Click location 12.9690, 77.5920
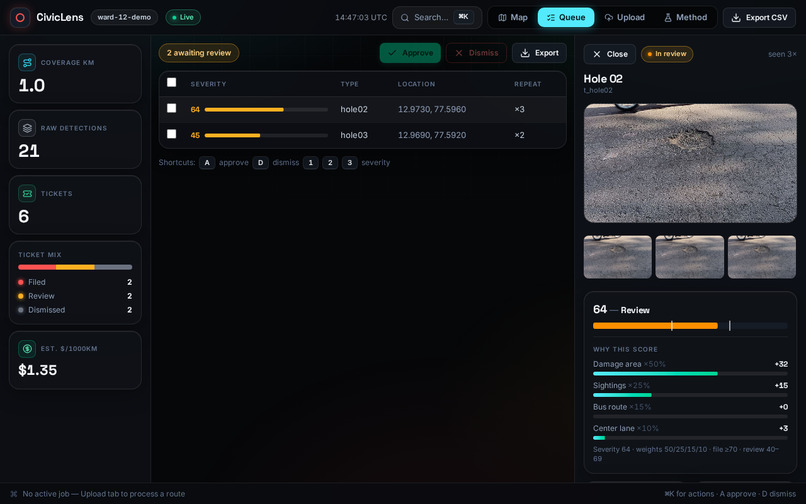This screenshot has height=504, width=806. [x=432, y=135]
